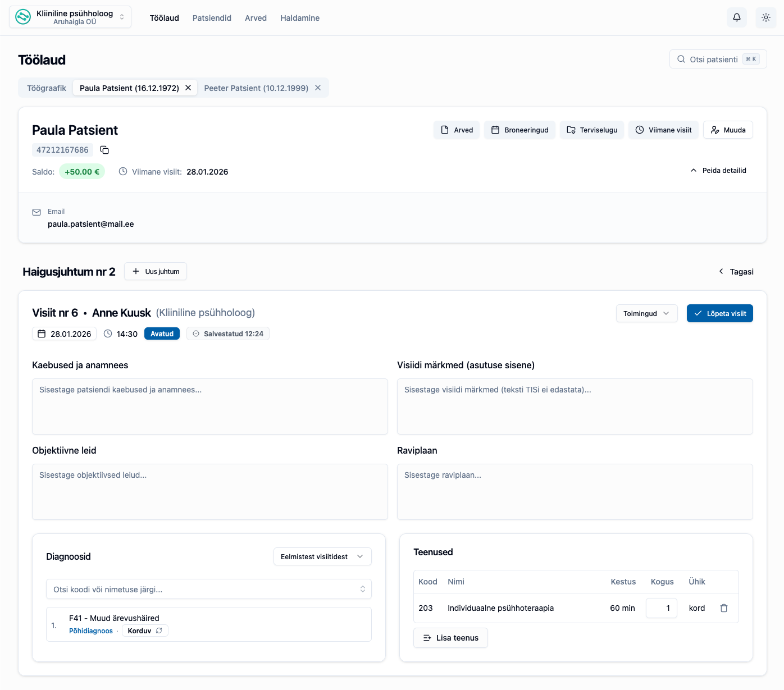The image size is (784, 690).
Task: Click the Kogus quantity field showing 1
Action: [661, 608]
